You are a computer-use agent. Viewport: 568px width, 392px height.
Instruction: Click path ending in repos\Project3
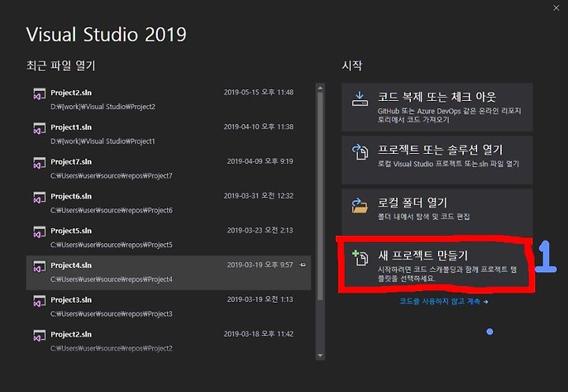(x=111, y=314)
